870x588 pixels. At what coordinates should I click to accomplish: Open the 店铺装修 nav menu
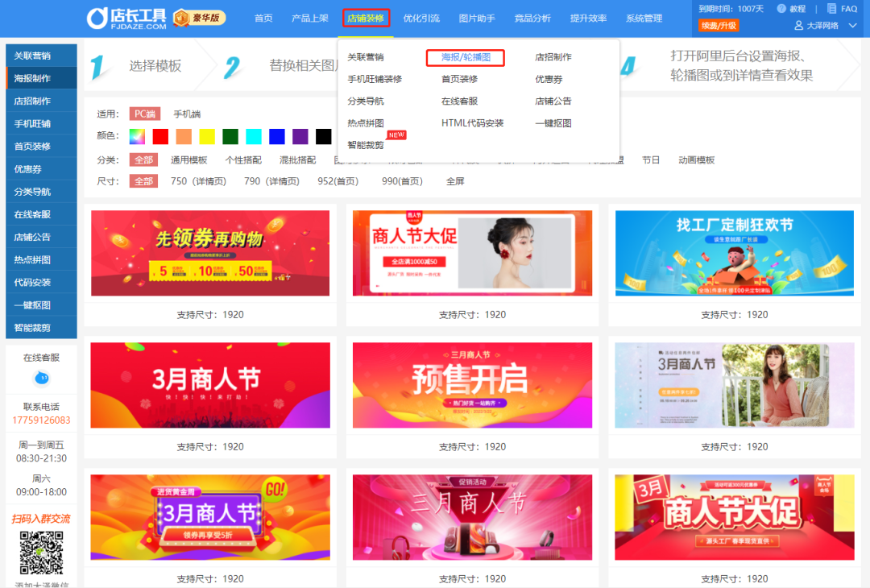(x=366, y=19)
